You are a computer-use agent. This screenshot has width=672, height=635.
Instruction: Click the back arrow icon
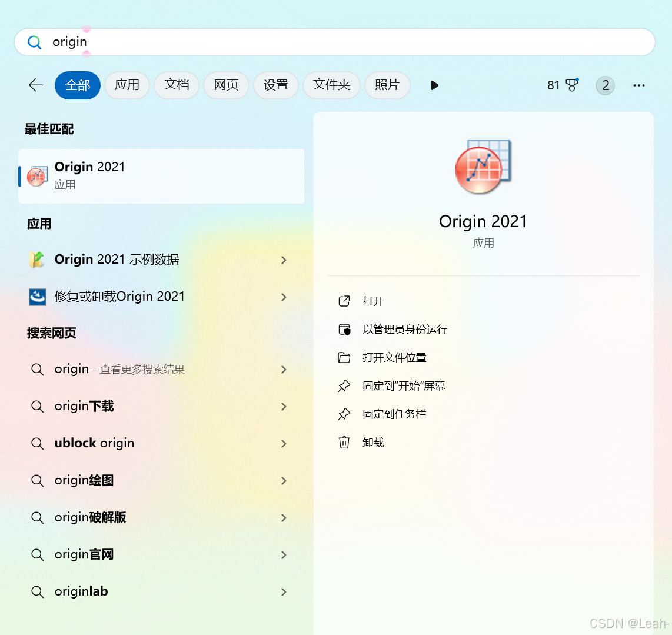tap(35, 85)
